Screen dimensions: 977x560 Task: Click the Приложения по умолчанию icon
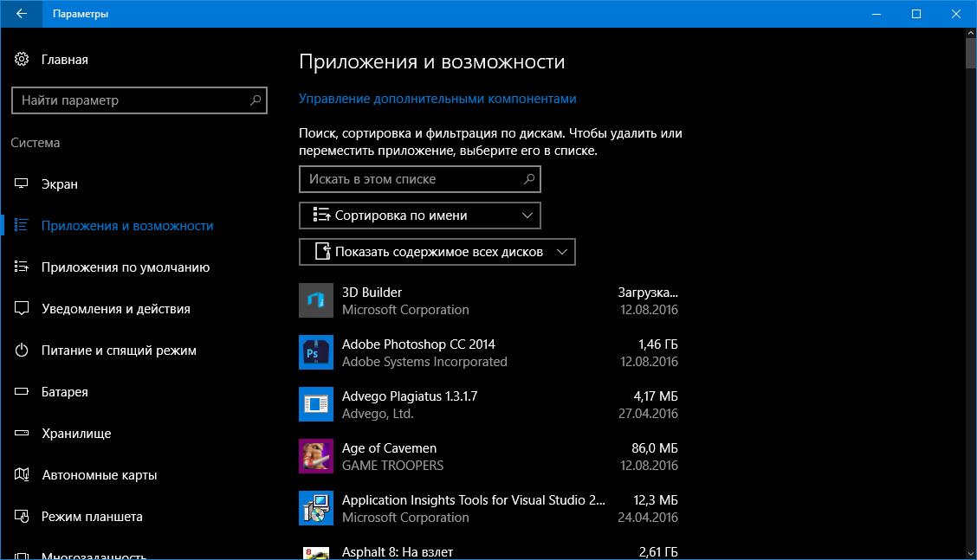22,267
